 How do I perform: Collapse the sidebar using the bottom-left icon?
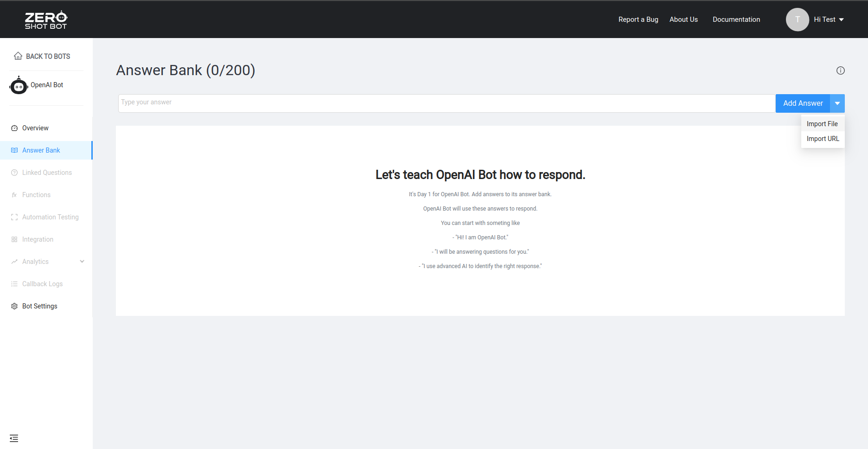pyautogui.click(x=14, y=438)
